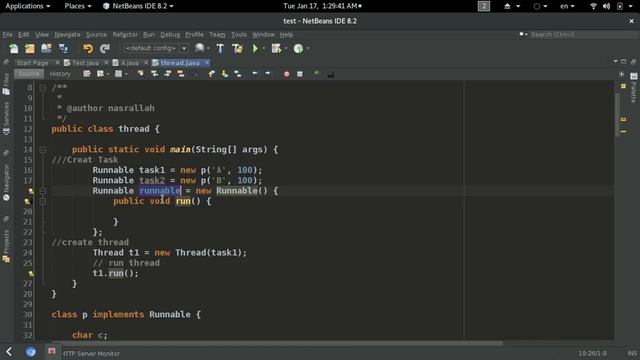Click the Save All toolbar icon

[x=63, y=49]
